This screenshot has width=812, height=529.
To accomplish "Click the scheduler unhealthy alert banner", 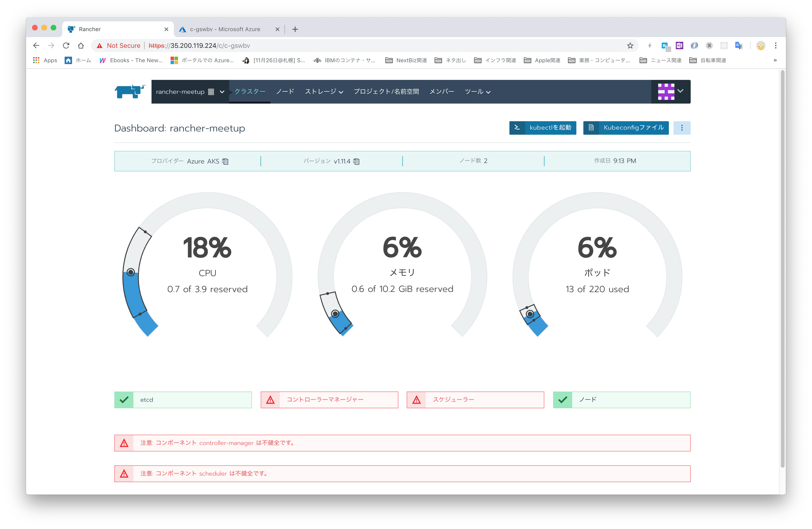I will click(402, 474).
